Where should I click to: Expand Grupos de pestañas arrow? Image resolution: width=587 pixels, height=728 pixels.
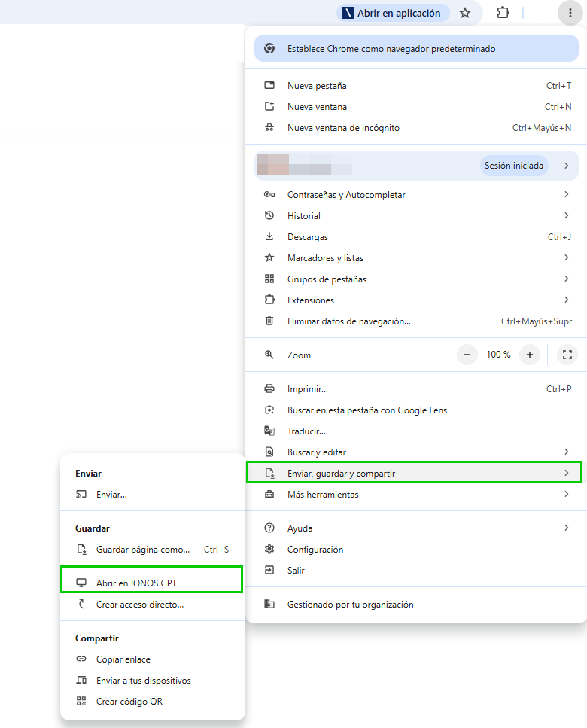[x=567, y=279]
